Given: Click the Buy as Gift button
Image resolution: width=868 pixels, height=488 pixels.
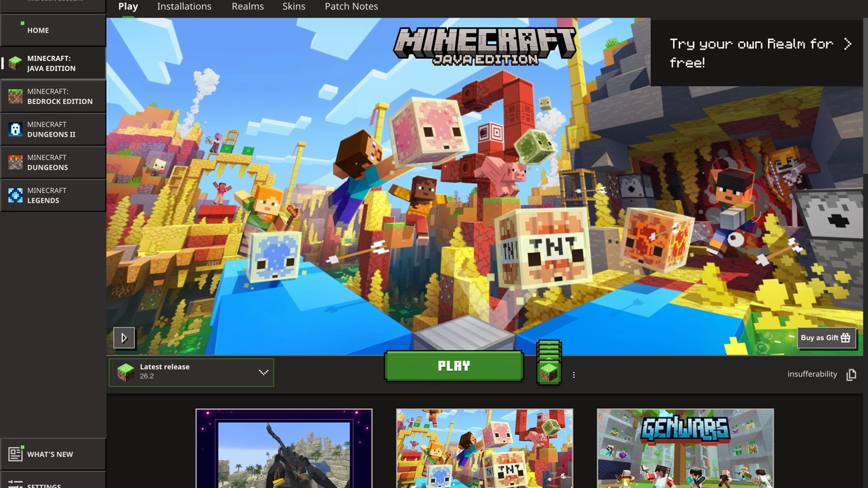Looking at the screenshot, I should pos(826,338).
